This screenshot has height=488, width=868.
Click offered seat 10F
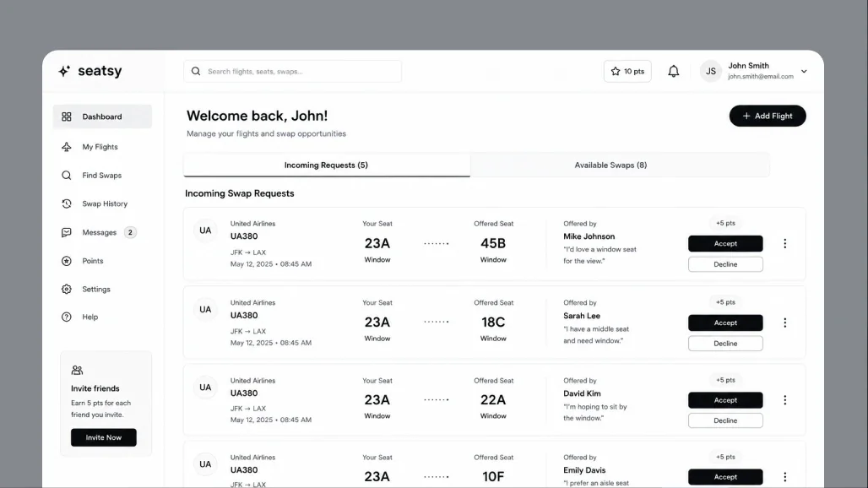[x=493, y=476]
